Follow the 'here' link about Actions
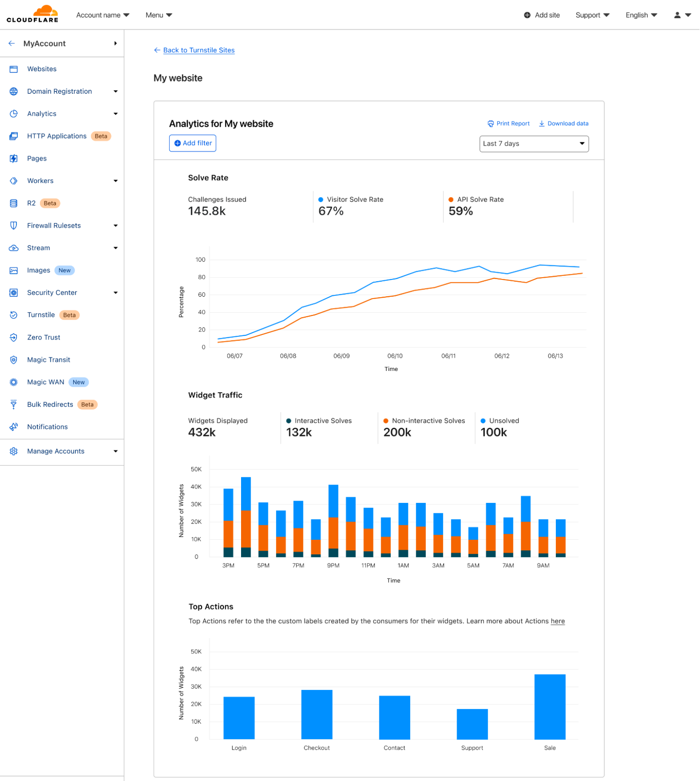This screenshot has height=781, width=700. click(558, 621)
